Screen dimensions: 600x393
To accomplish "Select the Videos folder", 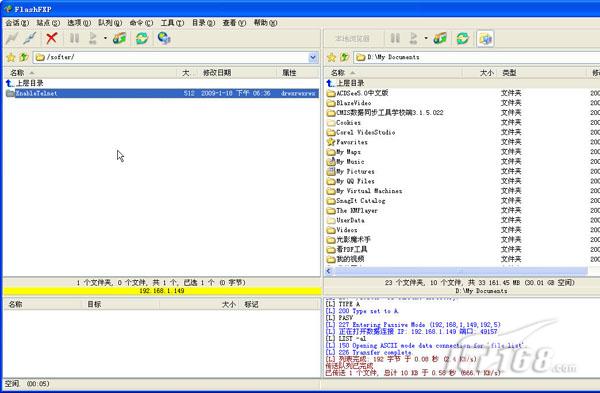I will coord(342,230).
